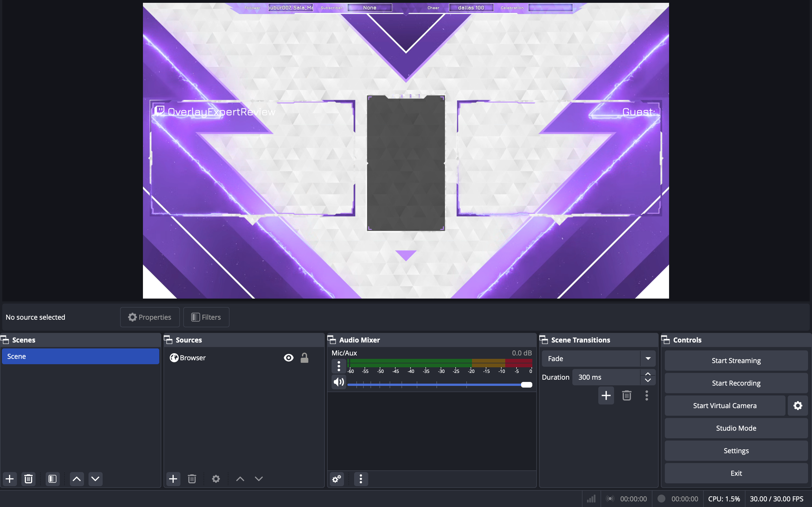The width and height of the screenshot is (812, 507).
Task: Remove selected scene using trash icon
Action: click(x=28, y=479)
